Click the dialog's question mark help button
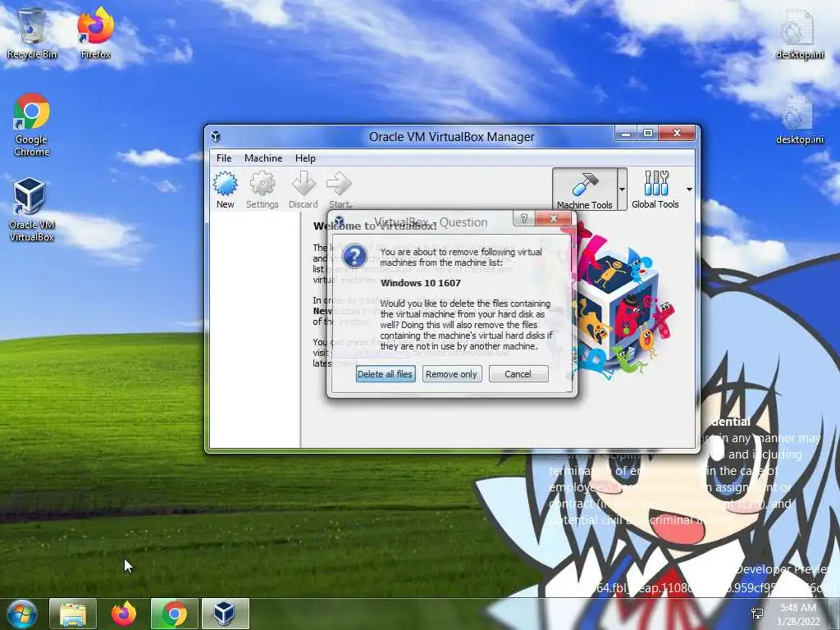840x630 pixels. pyautogui.click(x=524, y=218)
